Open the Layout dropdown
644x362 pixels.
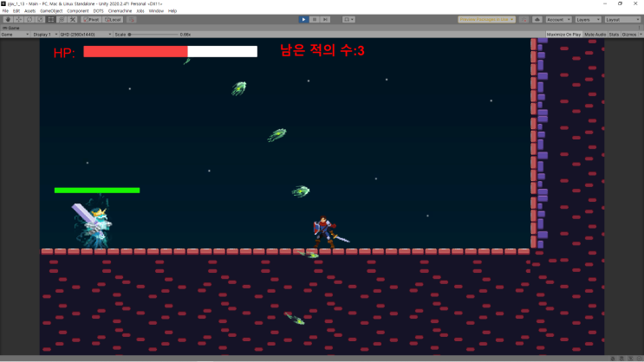click(x=622, y=19)
